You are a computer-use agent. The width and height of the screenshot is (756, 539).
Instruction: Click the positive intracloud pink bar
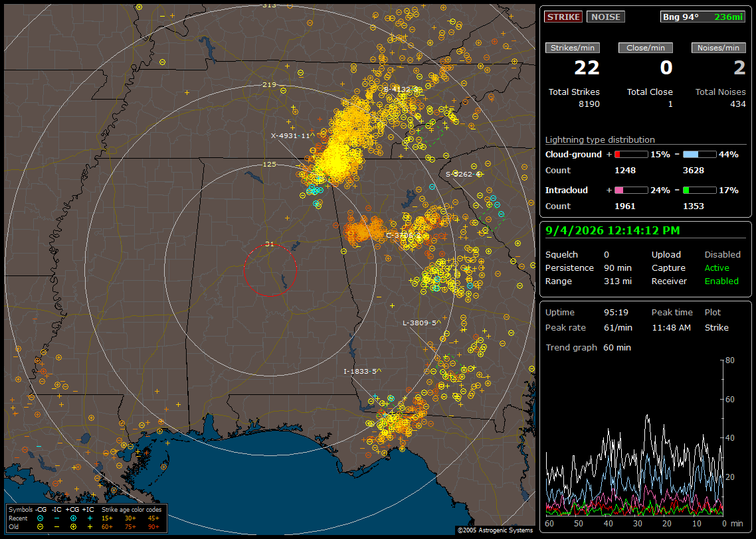tap(631, 191)
